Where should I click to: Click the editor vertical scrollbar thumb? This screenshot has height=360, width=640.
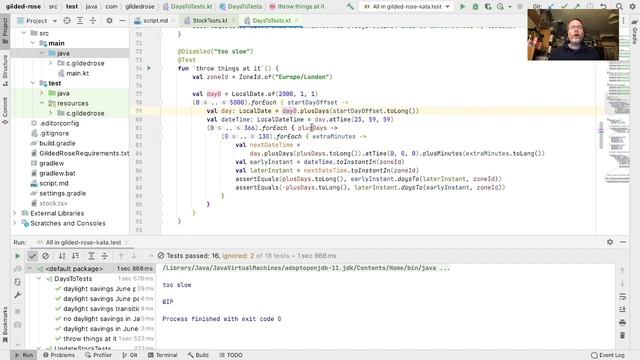tap(601, 135)
